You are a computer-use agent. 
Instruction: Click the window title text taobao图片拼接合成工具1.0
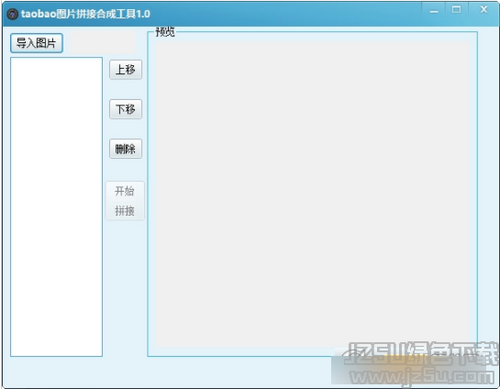click(85, 14)
